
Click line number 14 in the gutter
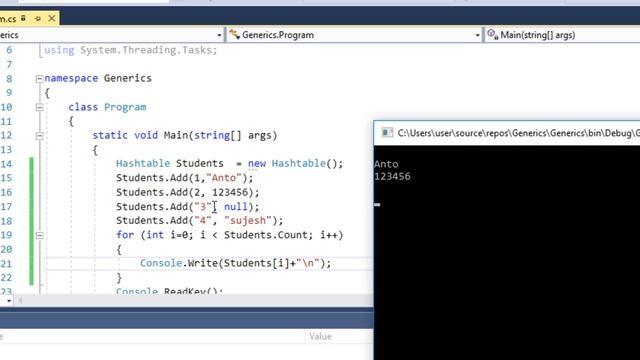coord(6,164)
